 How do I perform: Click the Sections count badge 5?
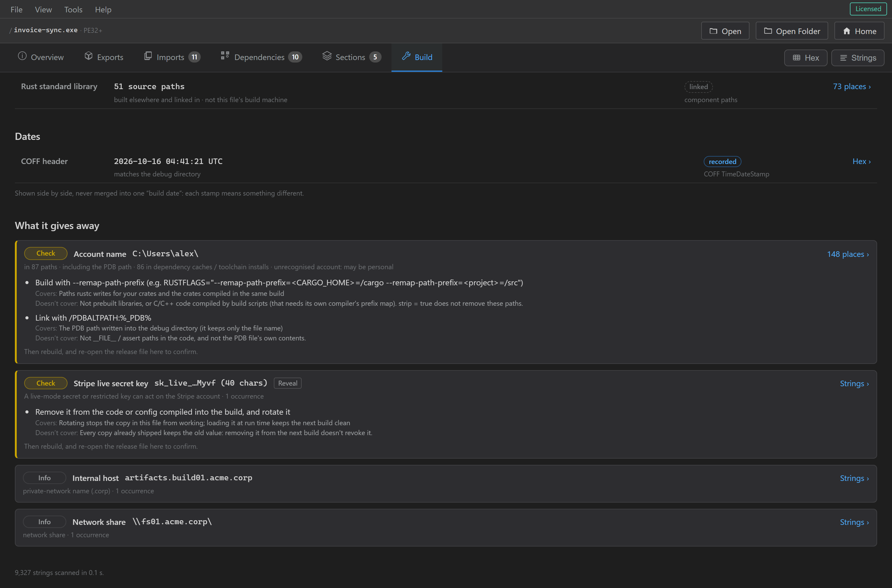(375, 57)
